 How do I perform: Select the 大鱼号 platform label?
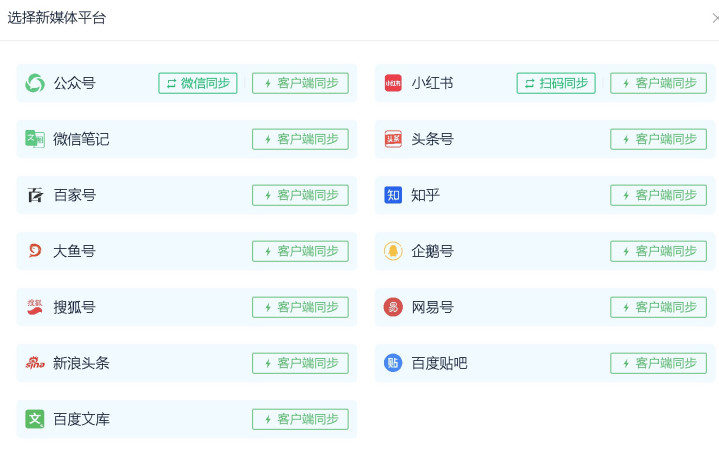pos(74,251)
